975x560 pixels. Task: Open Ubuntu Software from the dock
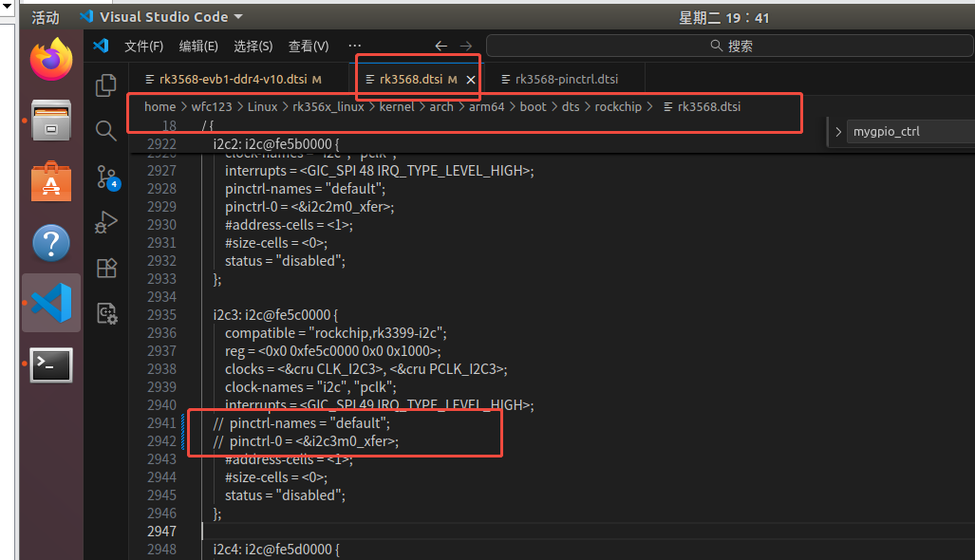tap(51, 181)
